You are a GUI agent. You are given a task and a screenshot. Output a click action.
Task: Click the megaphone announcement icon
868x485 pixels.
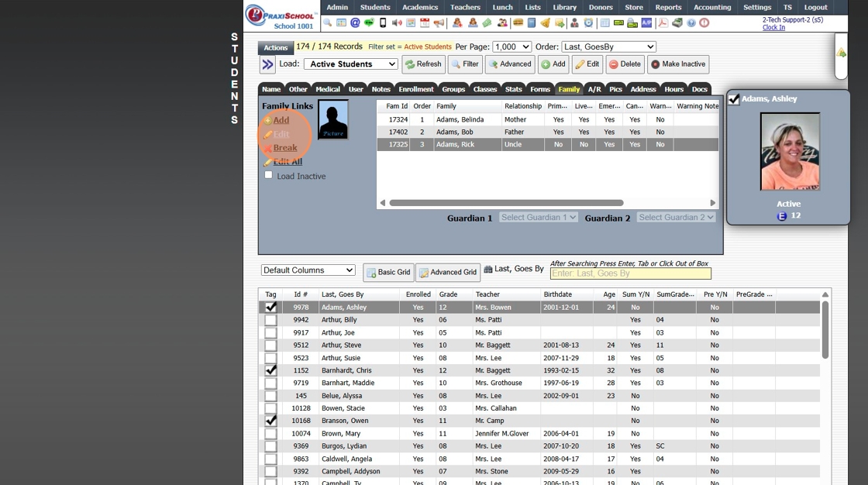[x=439, y=22]
